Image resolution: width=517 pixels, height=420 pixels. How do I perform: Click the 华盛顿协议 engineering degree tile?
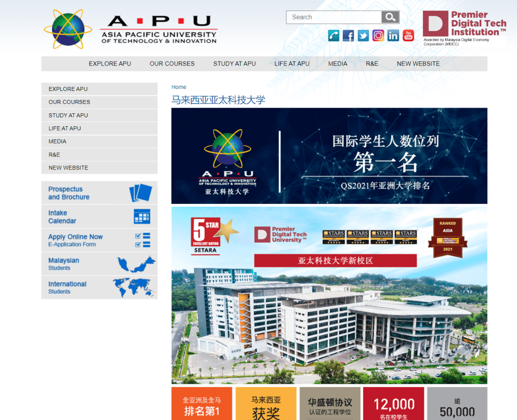coord(330,404)
